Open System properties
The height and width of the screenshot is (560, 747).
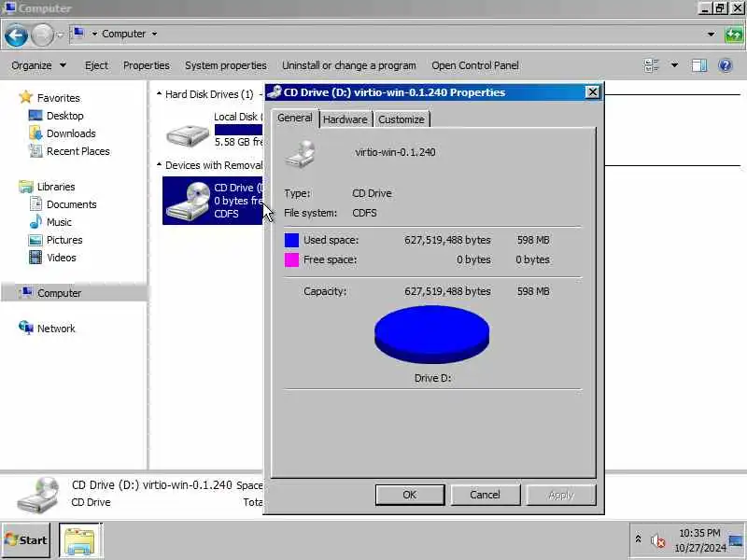(226, 65)
